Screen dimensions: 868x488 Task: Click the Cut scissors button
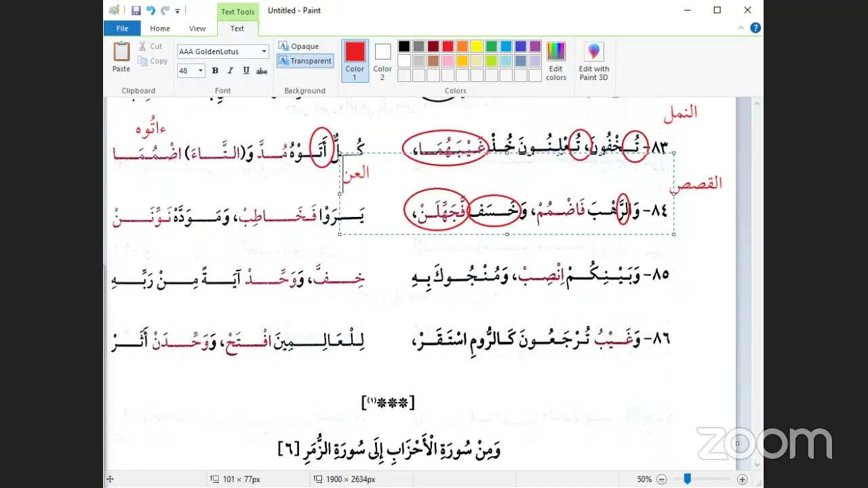click(x=151, y=46)
